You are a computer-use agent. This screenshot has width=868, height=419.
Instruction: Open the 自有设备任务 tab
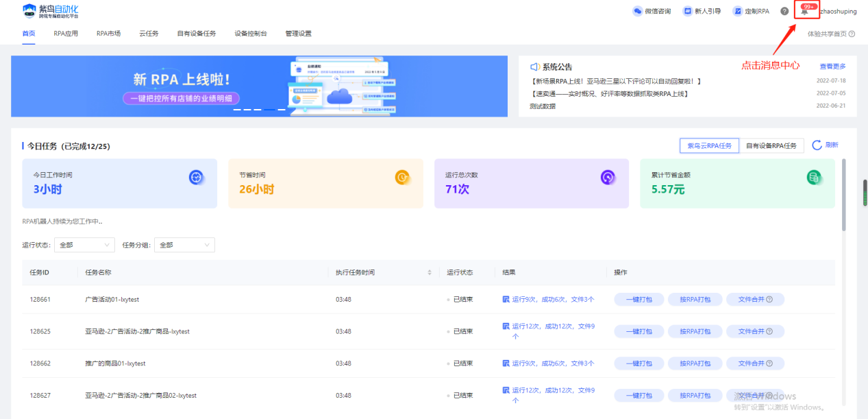pos(196,34)
